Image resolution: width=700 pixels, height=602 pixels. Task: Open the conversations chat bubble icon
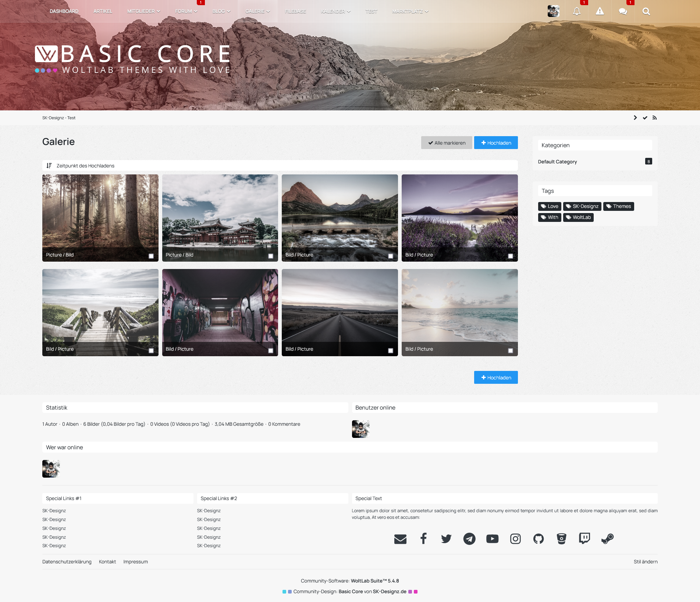point(623,11)
